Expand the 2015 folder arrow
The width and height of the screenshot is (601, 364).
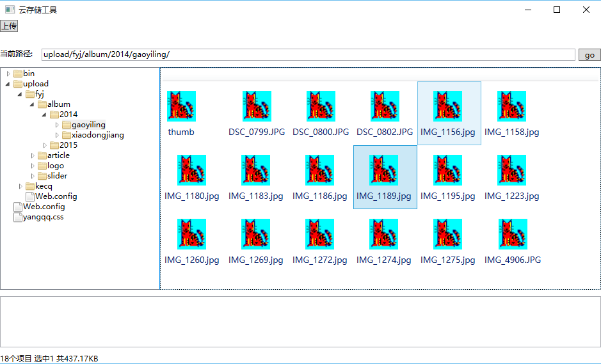[x=45, y=145]
